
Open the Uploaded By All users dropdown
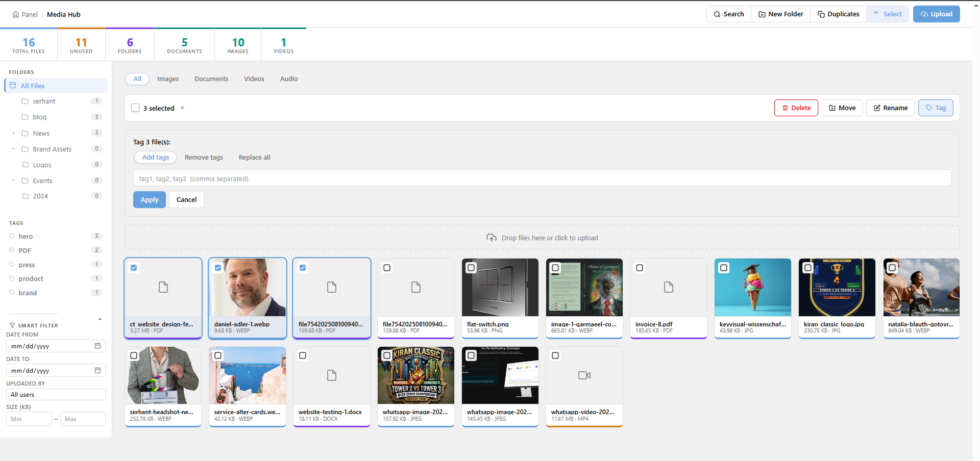click(56, 394)
